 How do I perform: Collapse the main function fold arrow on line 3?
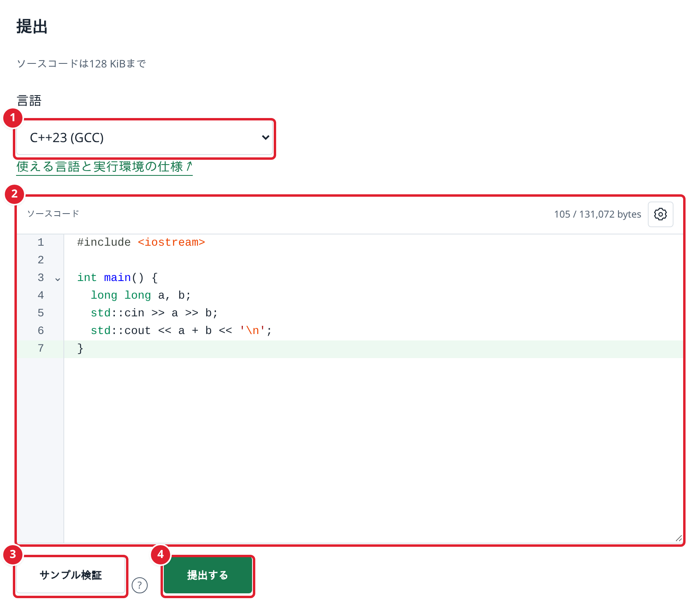(x=58, y=279)
